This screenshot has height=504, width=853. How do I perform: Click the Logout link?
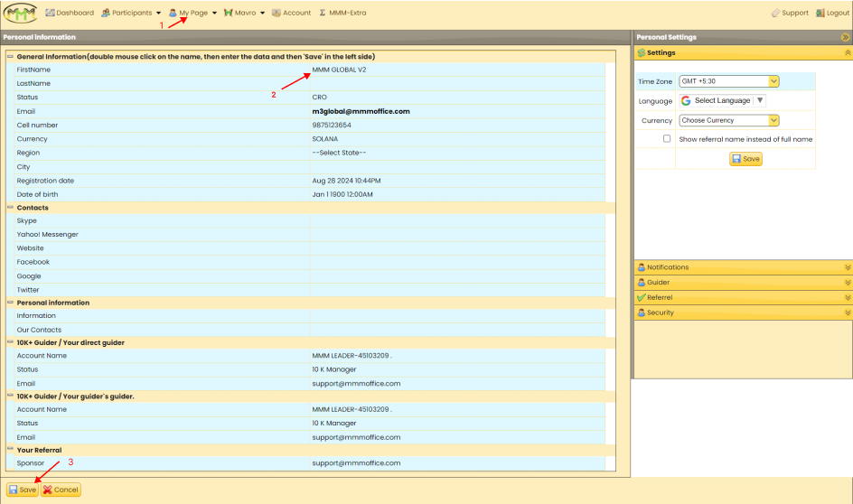coord(832,13)
